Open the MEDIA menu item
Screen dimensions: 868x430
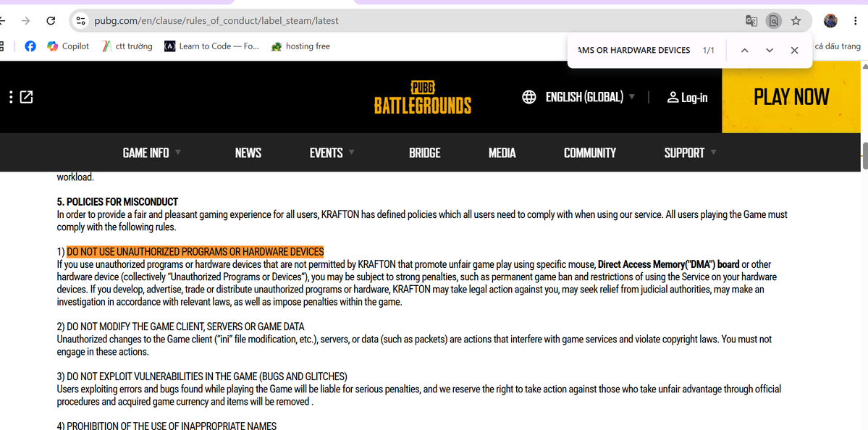tap(502, 153)
